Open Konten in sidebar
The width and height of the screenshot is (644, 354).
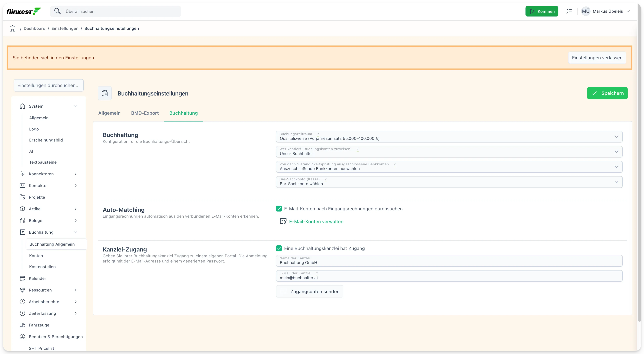[x=36, y=256]
